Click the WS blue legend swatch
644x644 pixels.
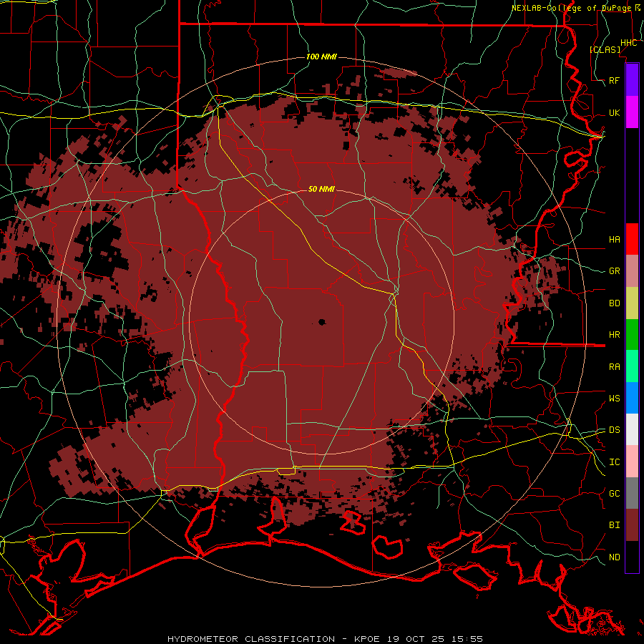(x=632, y=398)
